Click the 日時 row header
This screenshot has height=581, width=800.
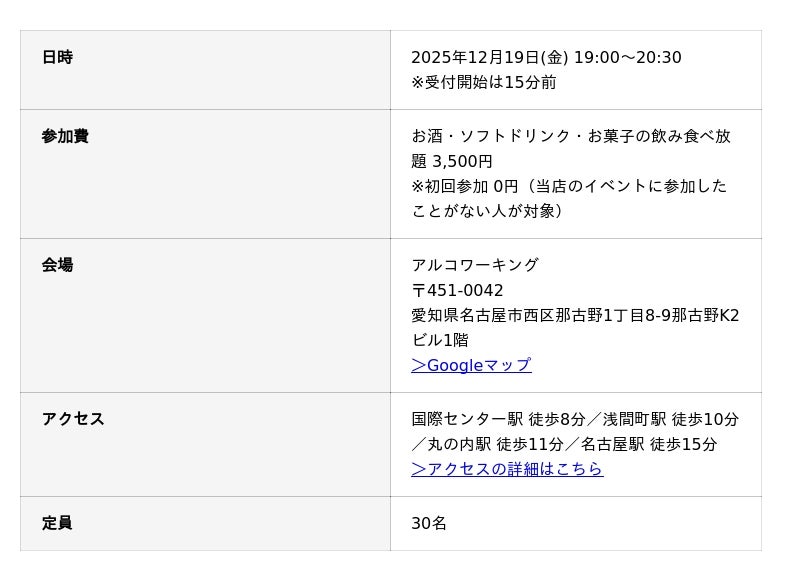pyautogui.click(x=57, y=57)
